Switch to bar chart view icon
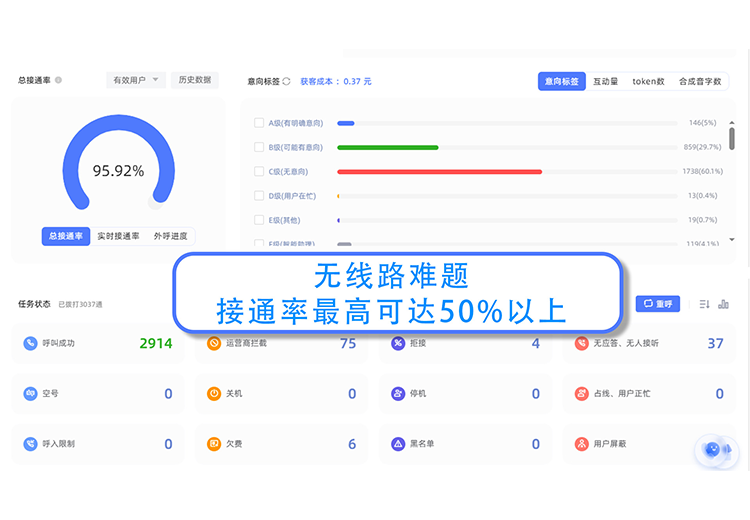Viewport: 750px width, 520px height. pos(723,304)
